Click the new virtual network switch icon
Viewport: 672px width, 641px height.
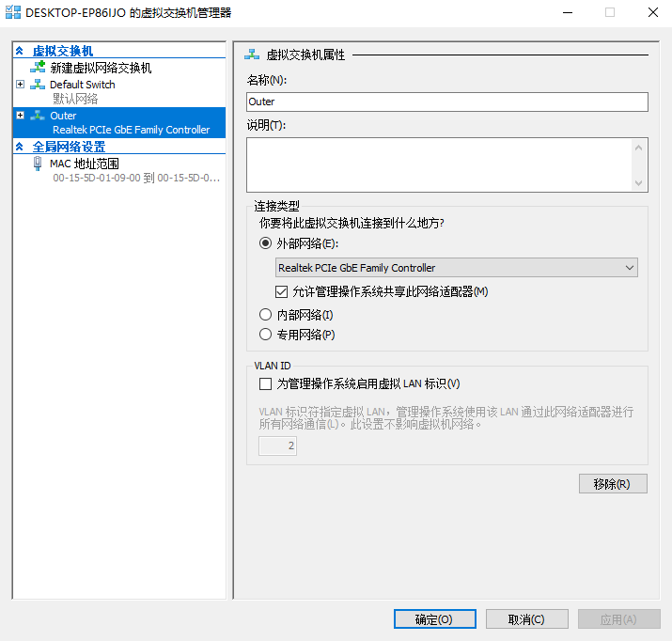point(38,67)
